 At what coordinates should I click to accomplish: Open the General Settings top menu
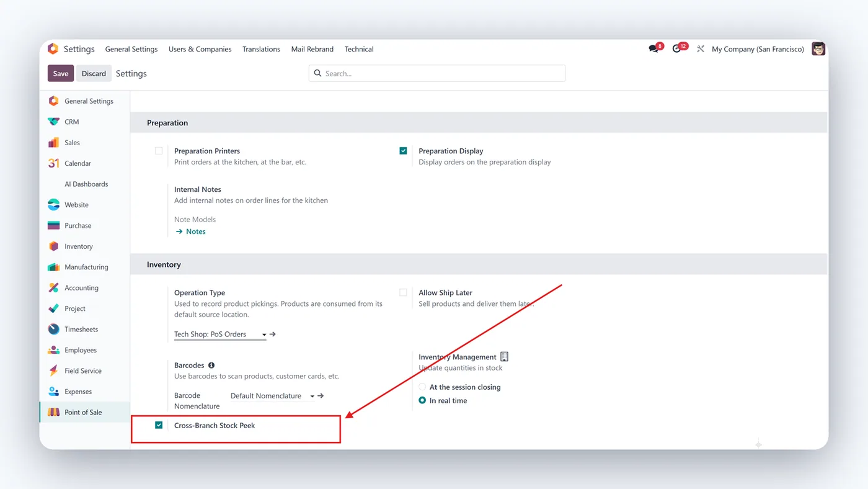click(131, 49)
